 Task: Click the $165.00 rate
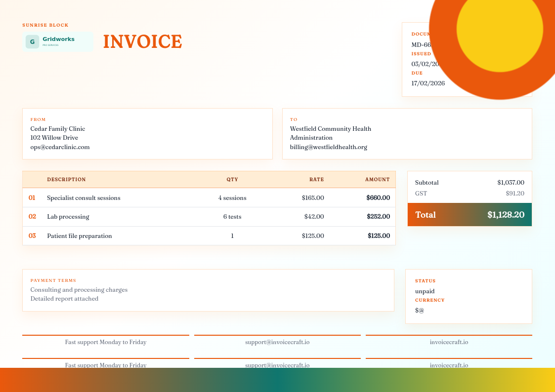click(x=313, y=198)
